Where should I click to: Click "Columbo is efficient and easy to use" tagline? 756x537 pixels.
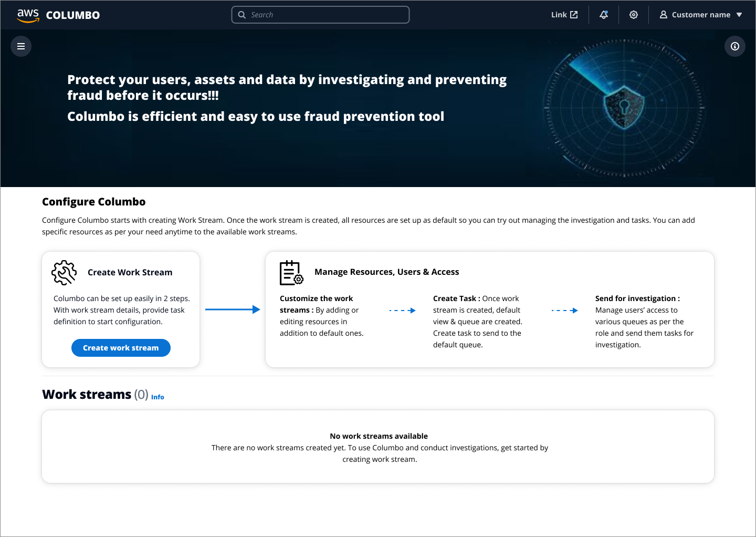[256, 116]
